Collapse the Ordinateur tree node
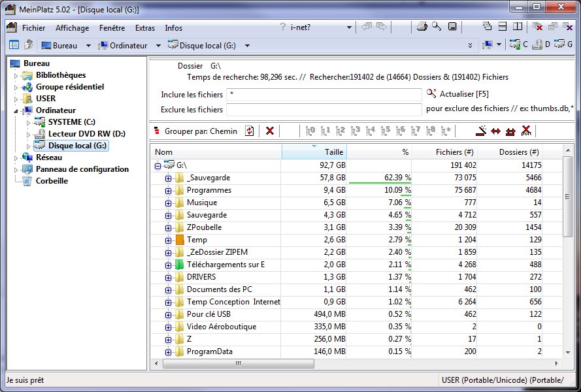 coord(16,111)
